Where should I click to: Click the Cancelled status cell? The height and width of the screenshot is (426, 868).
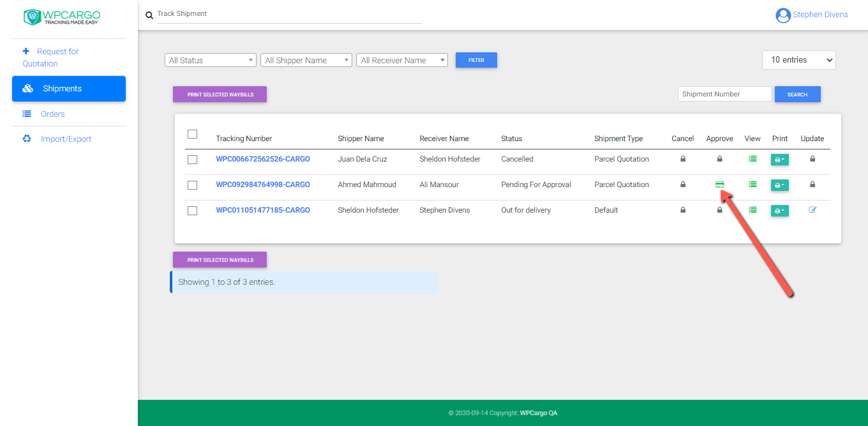[x=518, y=159]
